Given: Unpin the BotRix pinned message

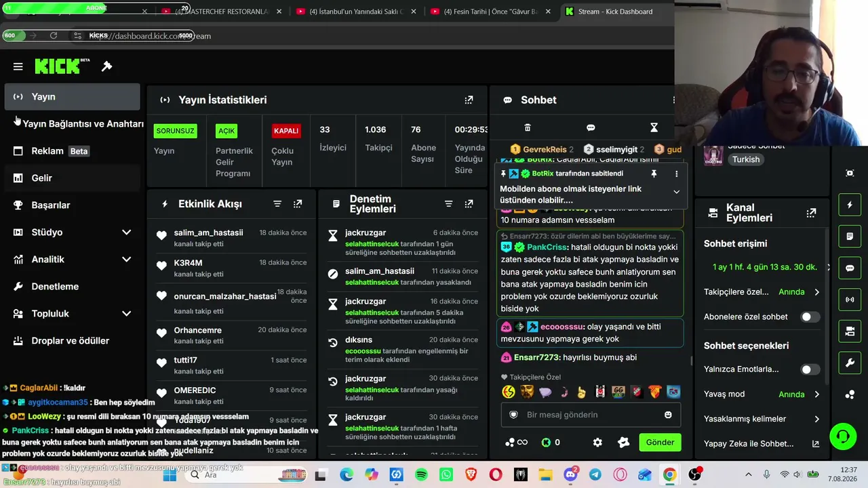Looking at the screenshot, I should coord(654,174).
